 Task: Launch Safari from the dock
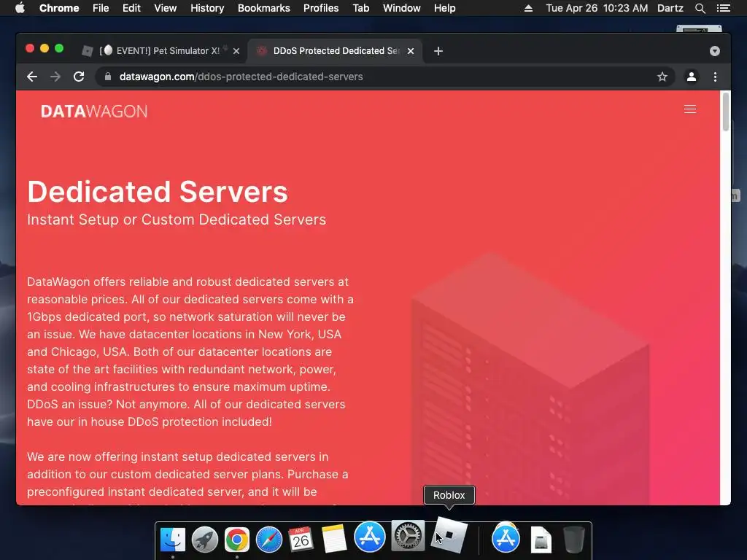[269, 539]
